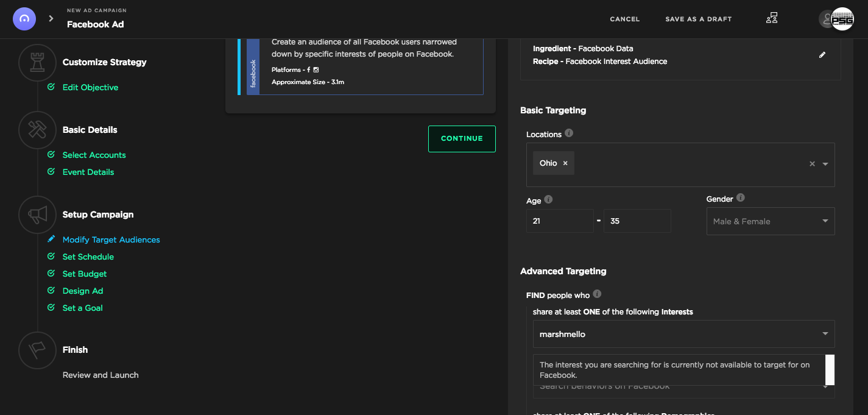Clear all locations with the field's X
The width and height of the screenshot is (868, 415).
click(812, 164)
